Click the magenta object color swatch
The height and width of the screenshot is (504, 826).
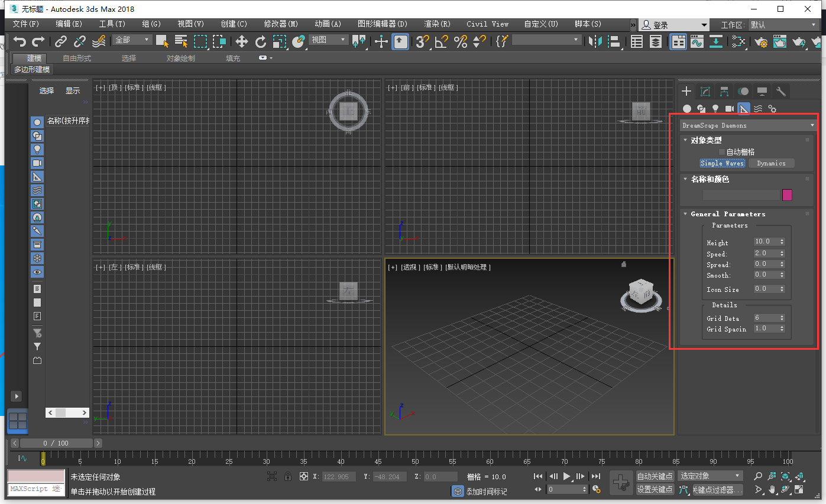787,195
